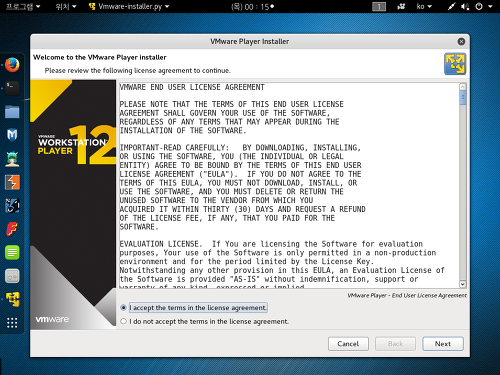Viewport: 500px width, 375px height.
Task: Click the license text scrollbar thumb
Action: coord(463,98)
